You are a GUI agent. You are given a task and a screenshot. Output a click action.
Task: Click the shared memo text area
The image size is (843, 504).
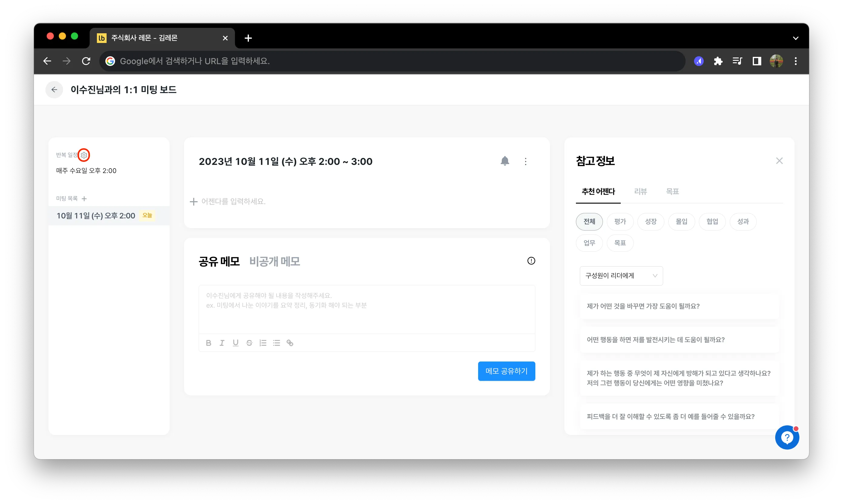click(x=367, y=310)
